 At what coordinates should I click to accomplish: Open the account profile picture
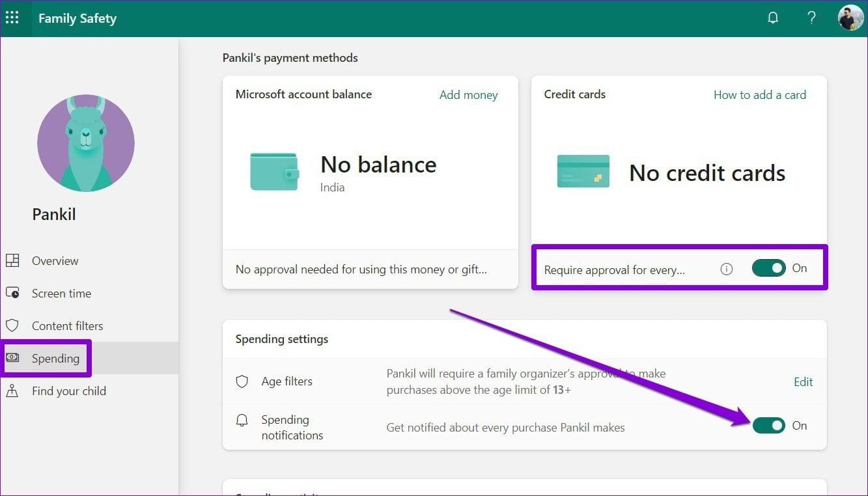click(x=850, y=18)
